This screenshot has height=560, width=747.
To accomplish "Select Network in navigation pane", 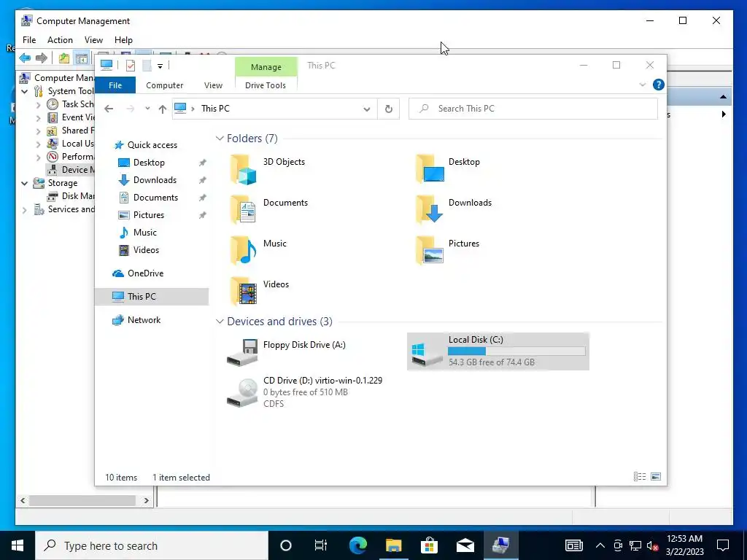I will click(x=144, y=320).
